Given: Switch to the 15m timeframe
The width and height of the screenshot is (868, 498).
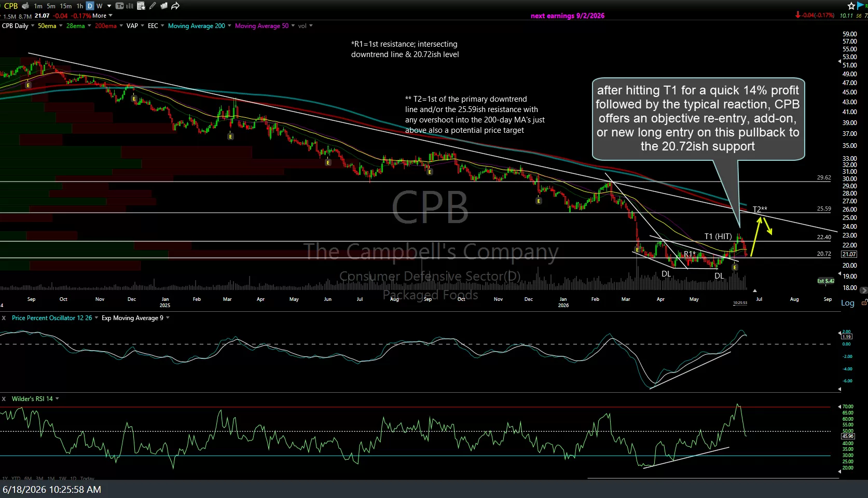Looking at the screenshot, I should tap(66, 6).
